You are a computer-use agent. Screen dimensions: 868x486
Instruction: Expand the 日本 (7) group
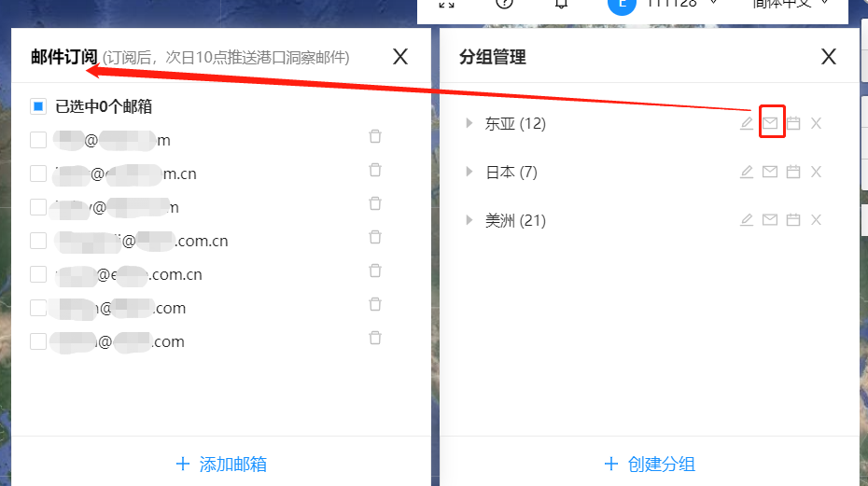469,172
